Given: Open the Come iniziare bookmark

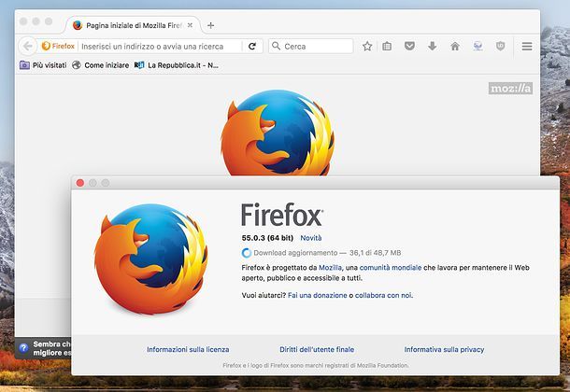Looking at the screenshot, I should pos(100,65).
